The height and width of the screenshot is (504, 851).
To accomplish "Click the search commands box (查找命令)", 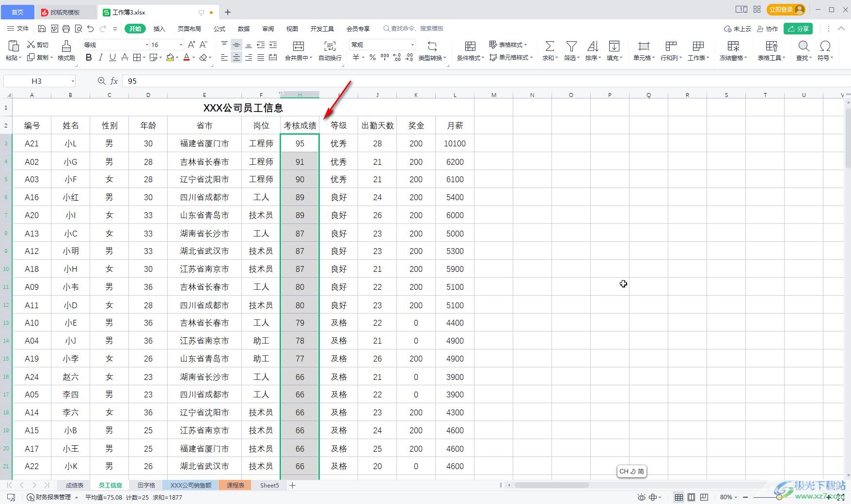I will coord(413,29).
